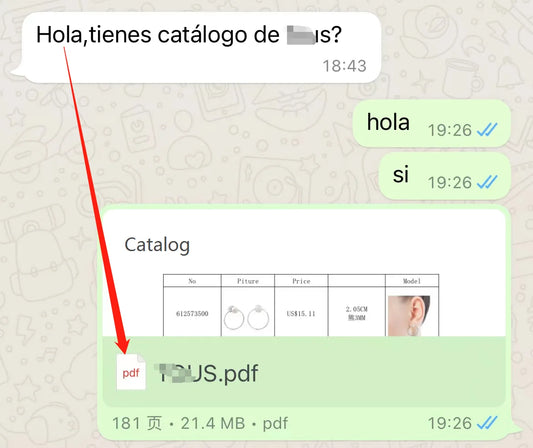
Task: Click the 612573500 item number cell
Action: pos(192,313)
